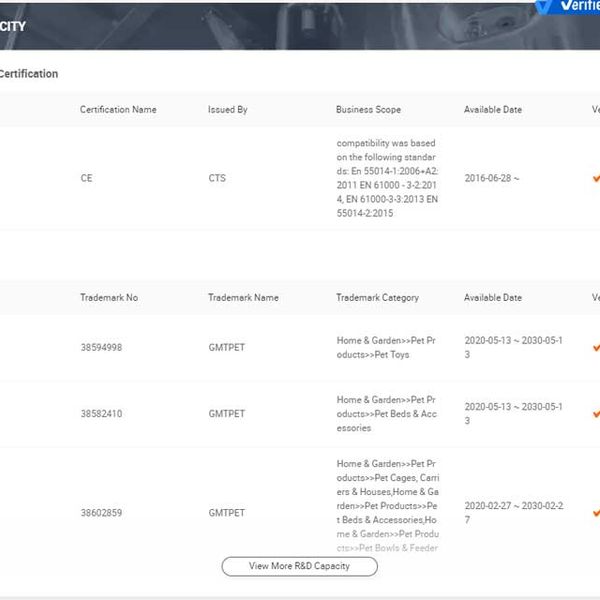Click the CTS issuer cell
The height and width of the screenshot is (600, 600).
pyautogui.click(x=217, y=178)
